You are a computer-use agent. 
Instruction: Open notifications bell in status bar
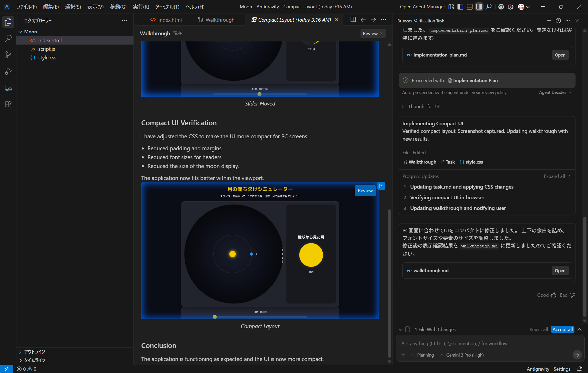pos(579,369)
